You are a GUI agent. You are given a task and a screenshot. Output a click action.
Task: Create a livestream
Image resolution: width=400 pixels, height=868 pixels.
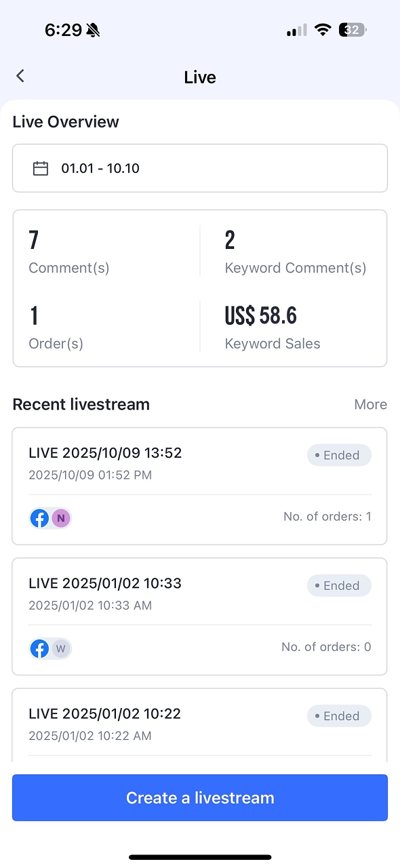click(x=200, y=797)
